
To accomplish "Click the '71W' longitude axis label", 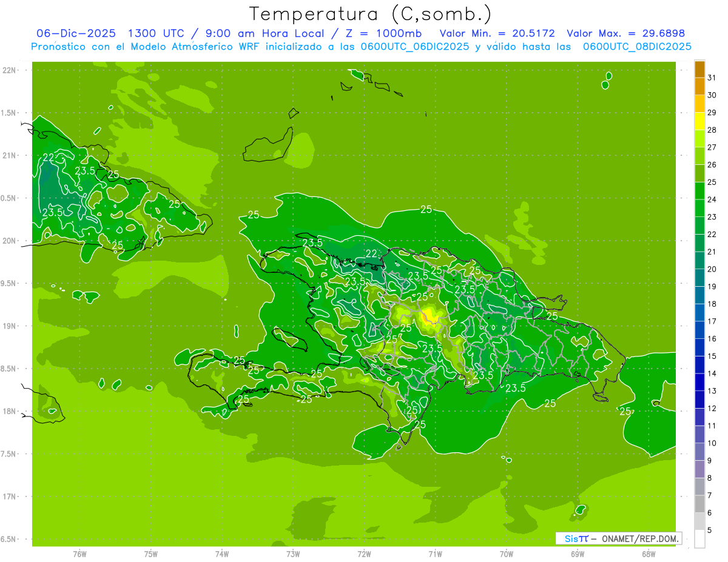I will (435, 554).
